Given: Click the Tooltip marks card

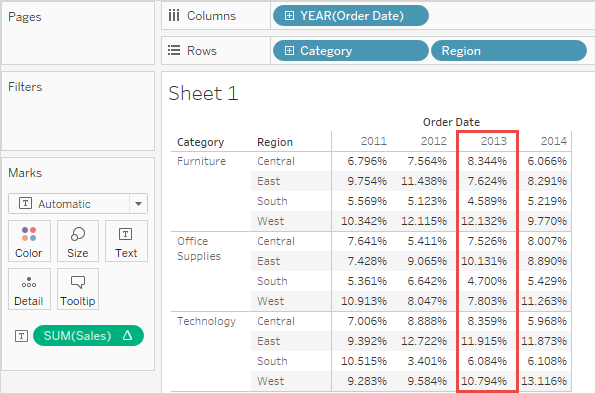Looking at the screenshot, I should click(78, 289).
